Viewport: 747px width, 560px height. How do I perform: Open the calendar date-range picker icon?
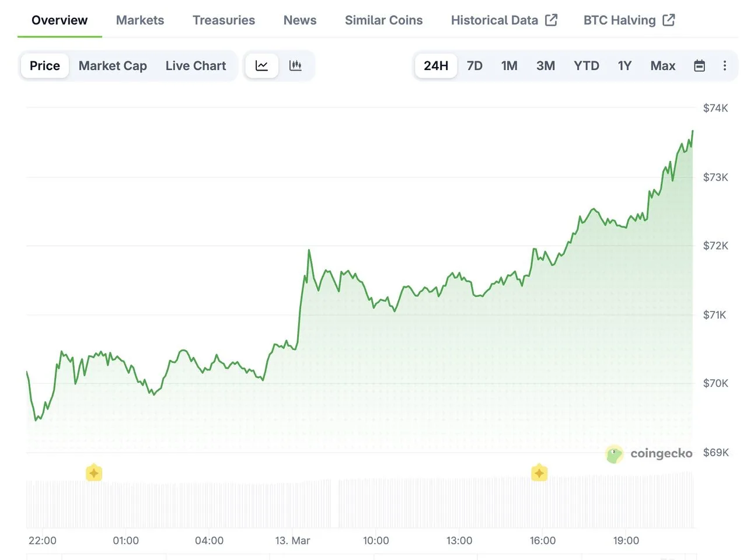699,65
